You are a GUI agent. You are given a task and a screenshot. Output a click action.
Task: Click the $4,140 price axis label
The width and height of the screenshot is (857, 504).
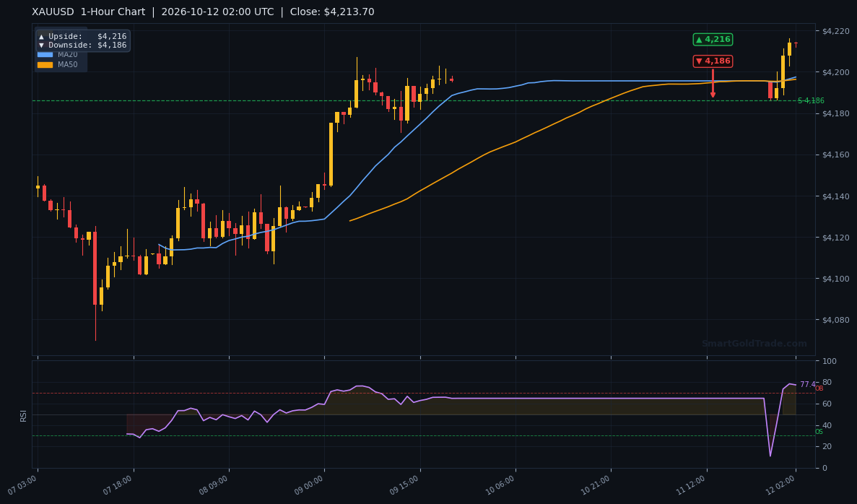point(835,196)
